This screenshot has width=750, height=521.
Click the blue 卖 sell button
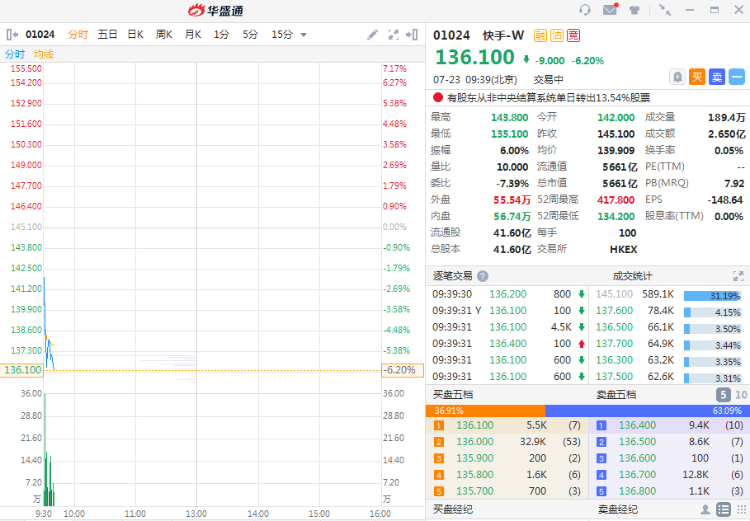(717, 76)
